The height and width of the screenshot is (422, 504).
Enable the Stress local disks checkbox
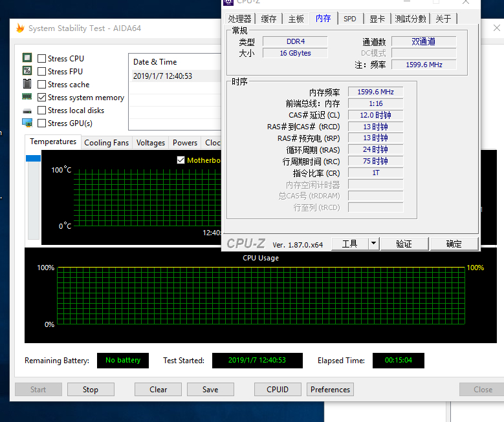click(41, 110)
